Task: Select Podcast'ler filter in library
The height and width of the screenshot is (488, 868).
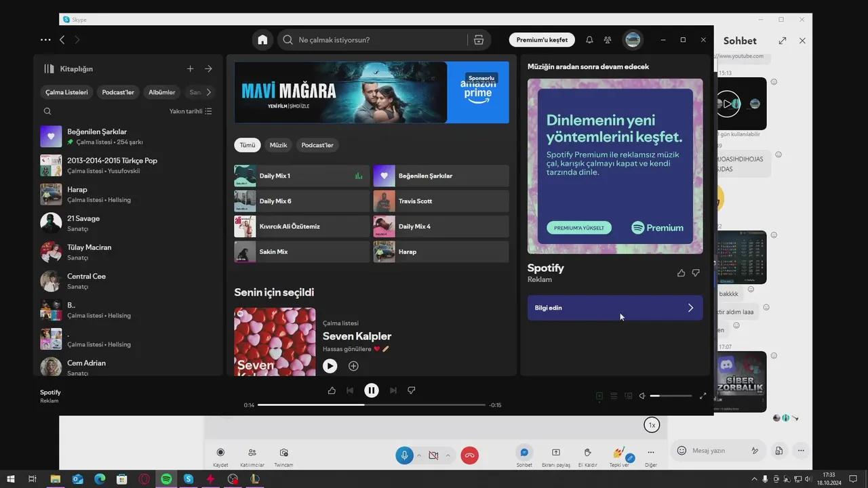Action: tap(118, 92)
